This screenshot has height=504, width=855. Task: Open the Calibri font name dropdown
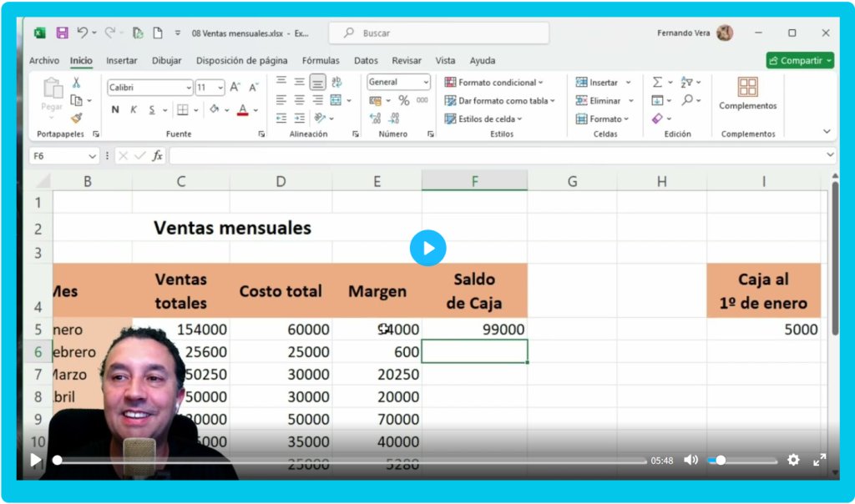coord(150,87)
